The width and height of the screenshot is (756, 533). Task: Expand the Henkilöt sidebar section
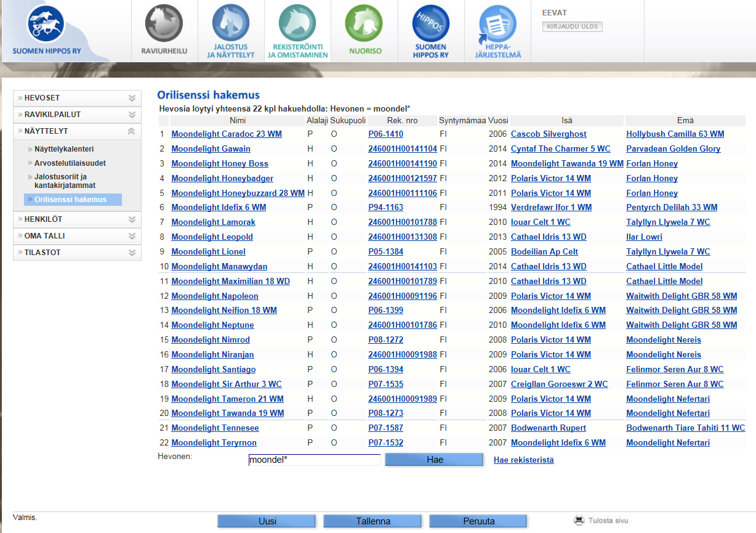(77, 219)
